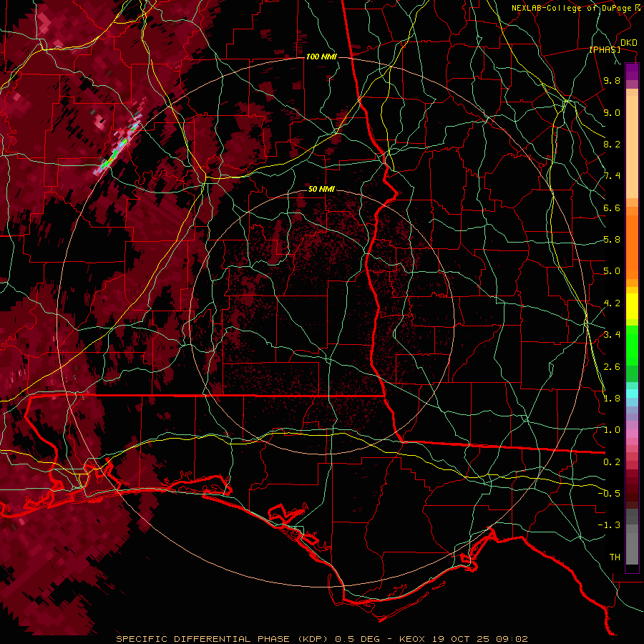
Task: Click the "50 NMI" range ring label
Action: pyautogui.click(x=321, y=189)
